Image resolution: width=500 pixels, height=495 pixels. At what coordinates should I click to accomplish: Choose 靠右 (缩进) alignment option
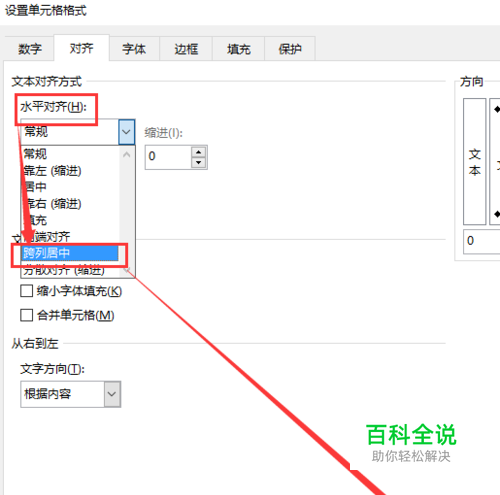(x=70, y=203)
